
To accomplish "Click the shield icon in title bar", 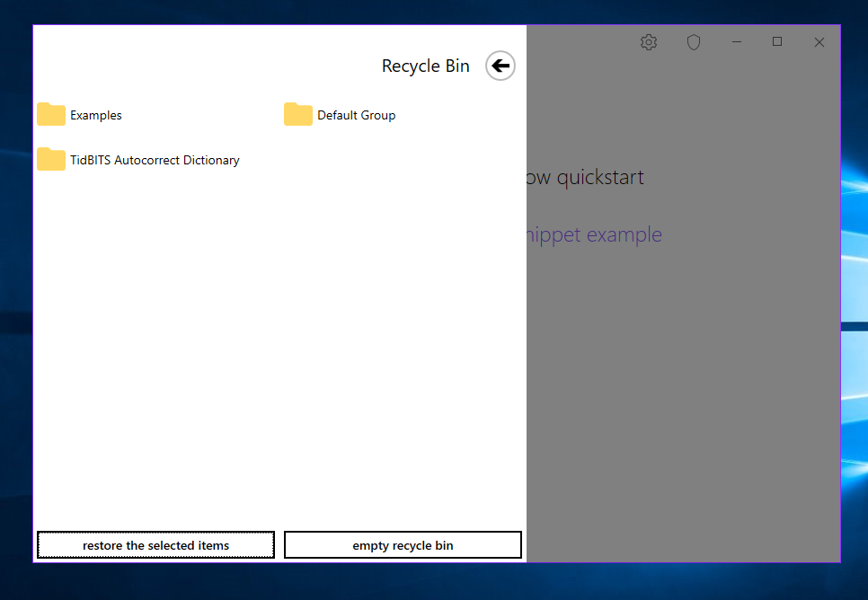I will 694,42.
